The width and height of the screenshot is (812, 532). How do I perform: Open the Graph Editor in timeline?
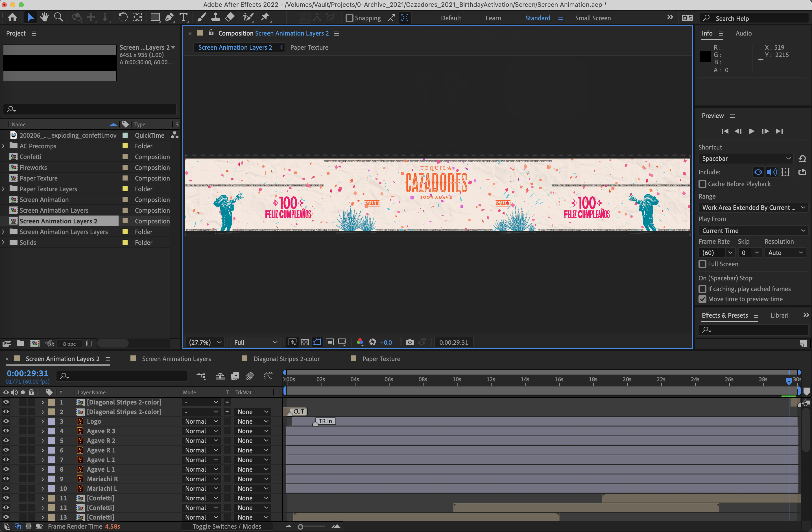(x=269, y=376)
